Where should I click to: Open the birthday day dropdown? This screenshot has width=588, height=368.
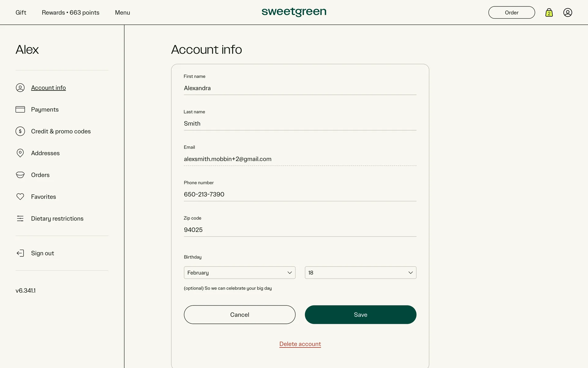click(360, 273)
